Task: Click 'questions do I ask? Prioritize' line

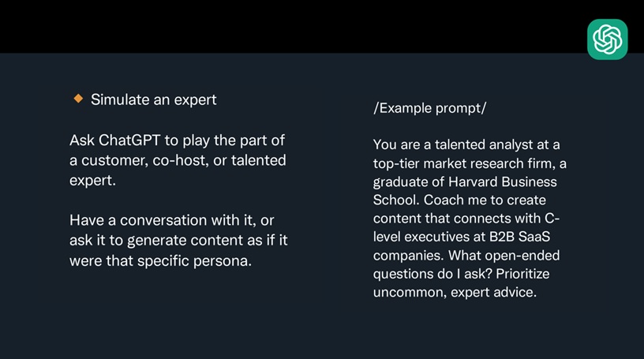Action: tap(461, 274)
